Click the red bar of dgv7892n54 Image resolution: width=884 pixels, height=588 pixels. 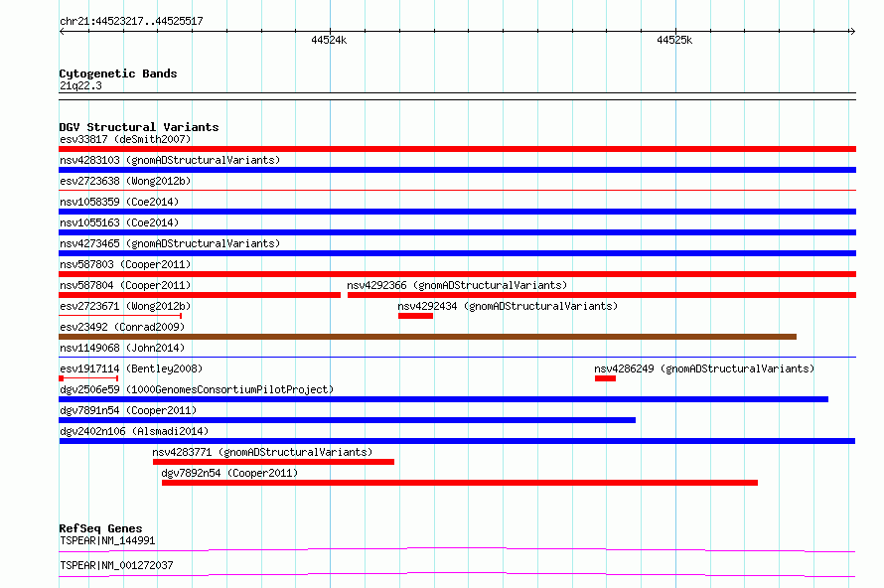[460, 483]
